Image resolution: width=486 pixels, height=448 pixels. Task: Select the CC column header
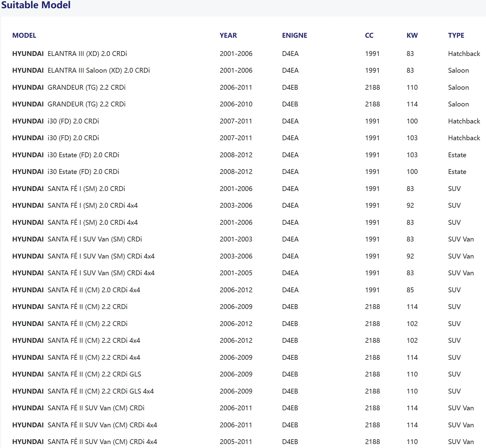point(369,35)
